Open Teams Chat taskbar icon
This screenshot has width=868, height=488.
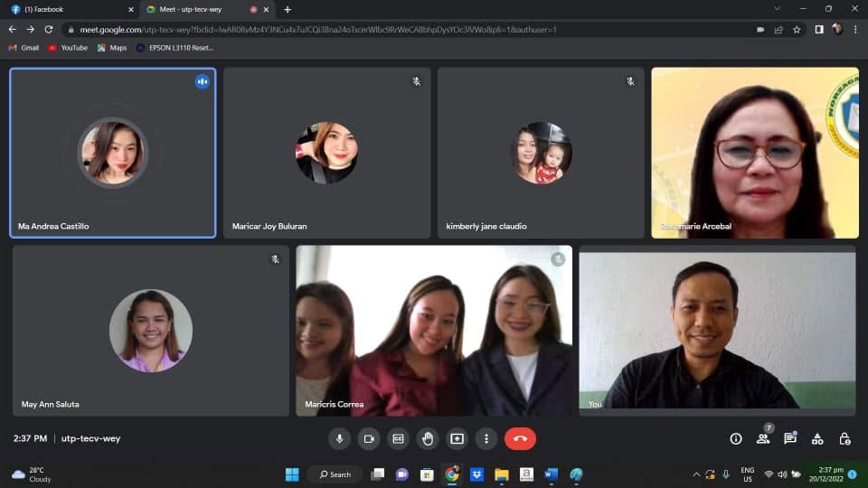402,474
